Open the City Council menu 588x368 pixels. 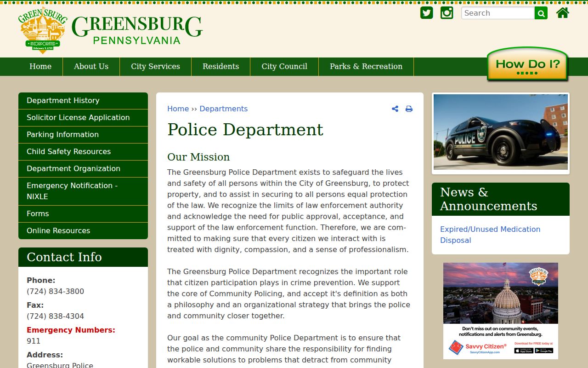pos(284,67)
